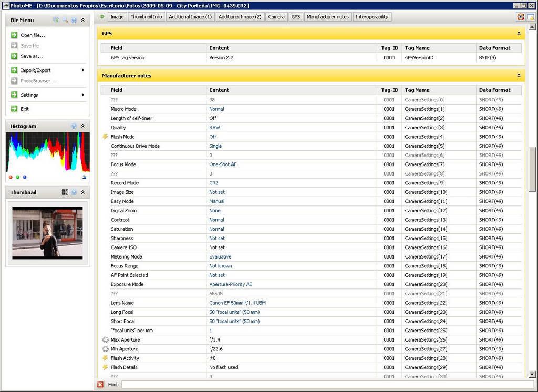The width and height of the screenshot is (538, 392).
Task: Collapse the GPS section
Action: click(x=519, y=33)
